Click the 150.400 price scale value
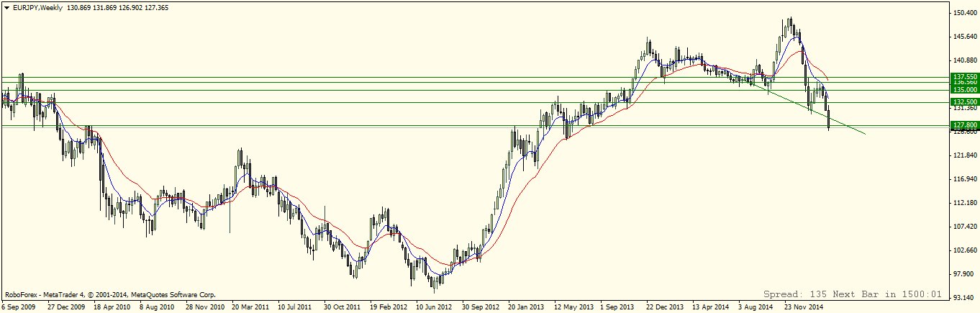The image size is (980, 313). click(x=965, y=13)
